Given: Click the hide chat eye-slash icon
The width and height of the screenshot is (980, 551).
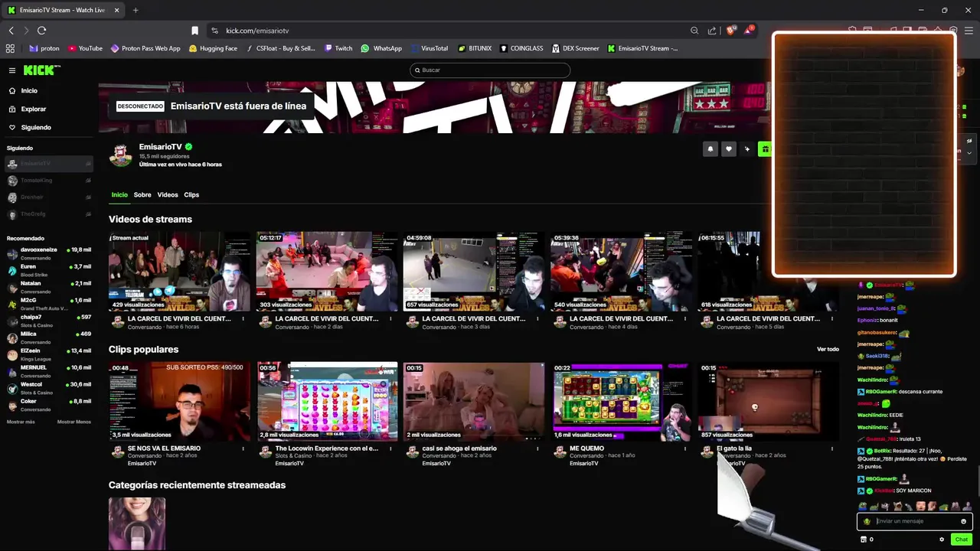Looking at the screenshot, I should point(969,141).
